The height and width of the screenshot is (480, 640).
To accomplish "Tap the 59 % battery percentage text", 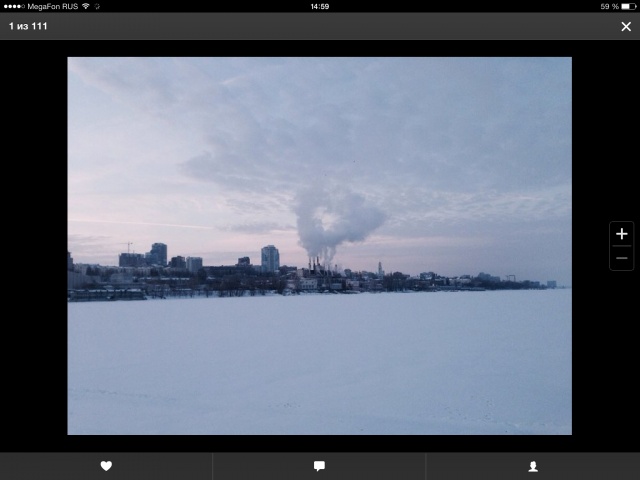I will [x=608, y=6].
